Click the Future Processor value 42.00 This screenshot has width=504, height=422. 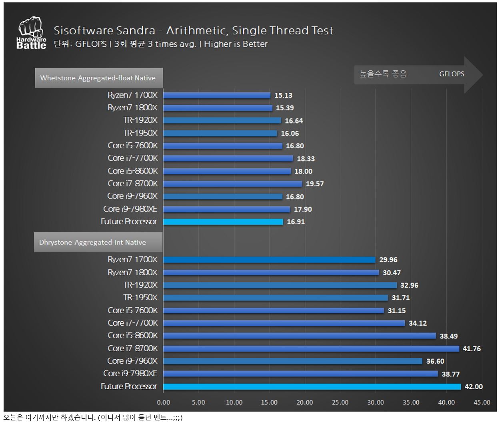click(474, 387)
